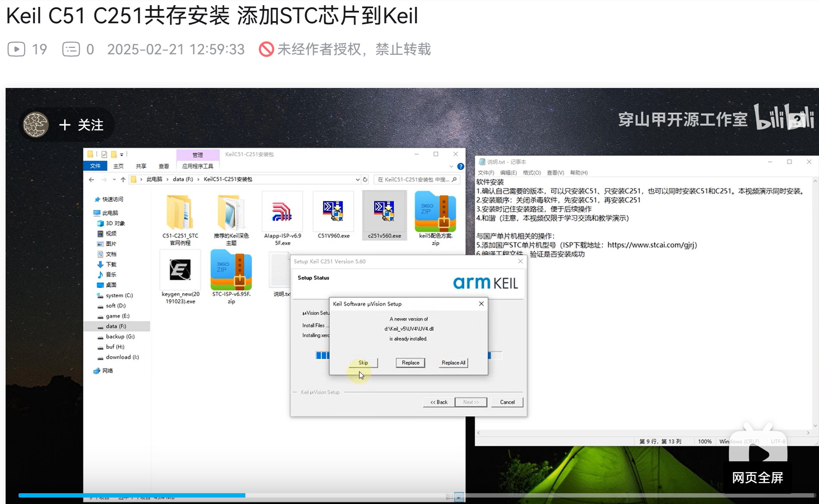Open the Explorer 主页 ribbon tab
The image size is (819, 504).
click(x=118, y=166)
